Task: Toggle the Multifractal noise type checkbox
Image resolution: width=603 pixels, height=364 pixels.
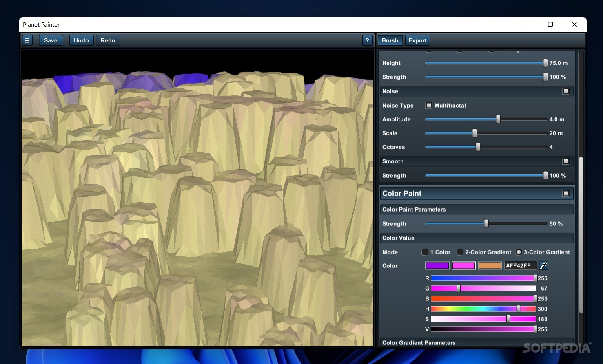Action: click(x=429, y=105)
